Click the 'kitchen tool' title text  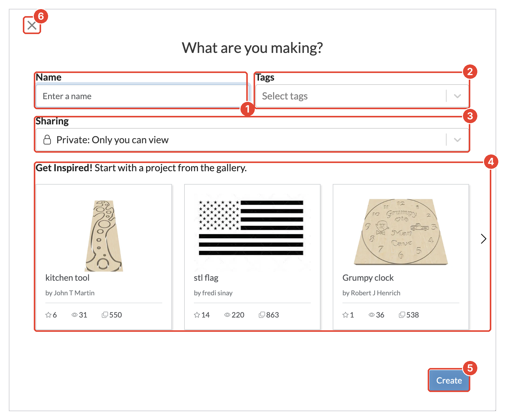(x=67, y=278)
